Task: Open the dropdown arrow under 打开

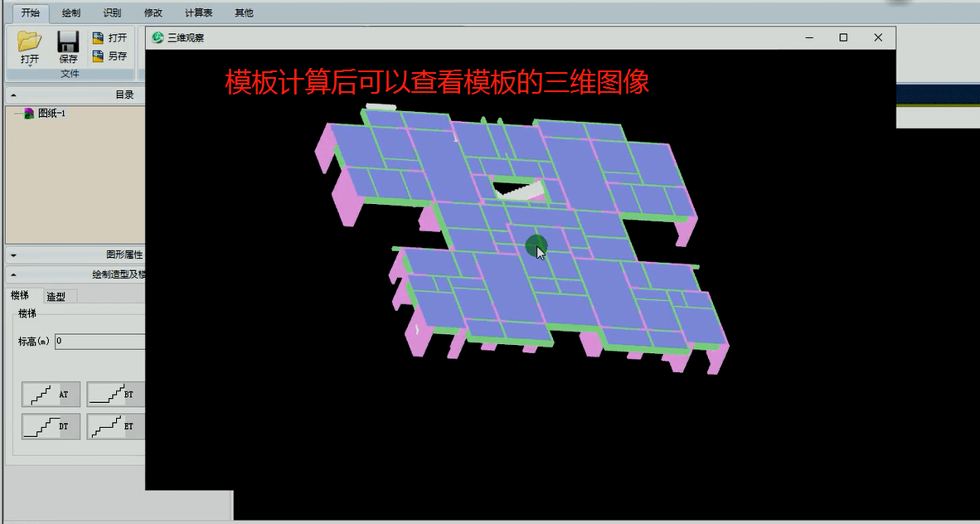Action: tap(29, 65)
